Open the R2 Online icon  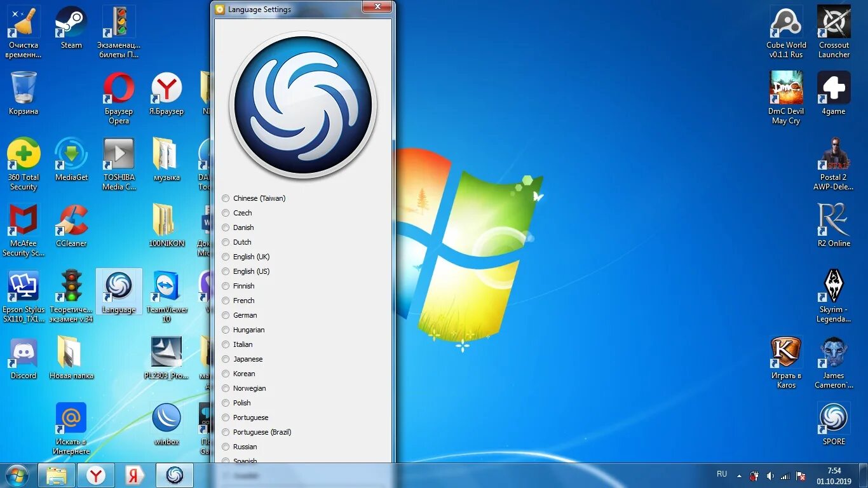(834, 226)
